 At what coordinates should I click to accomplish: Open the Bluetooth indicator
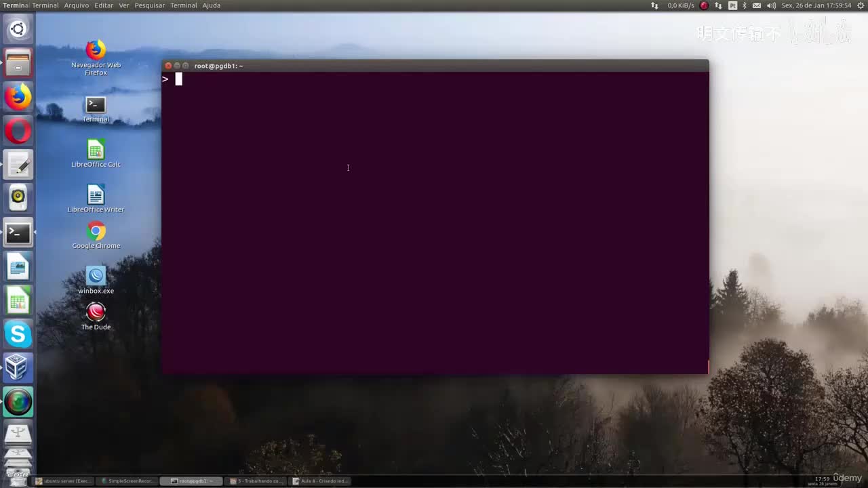click(745, 5)
